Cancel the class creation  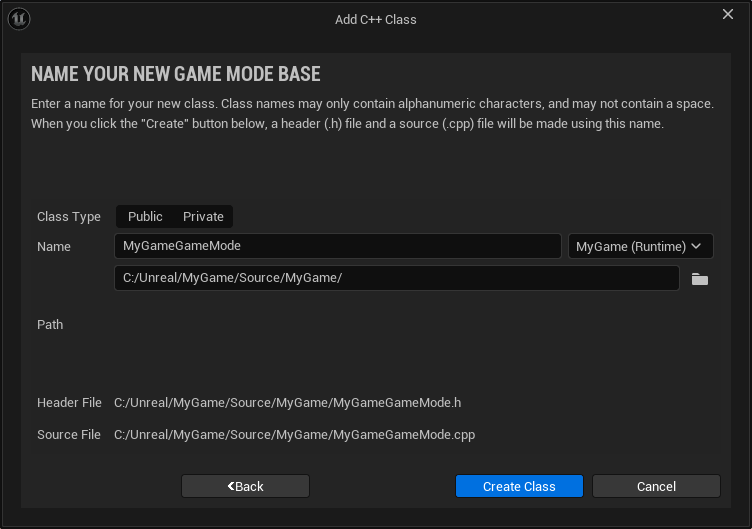[656, 486]
